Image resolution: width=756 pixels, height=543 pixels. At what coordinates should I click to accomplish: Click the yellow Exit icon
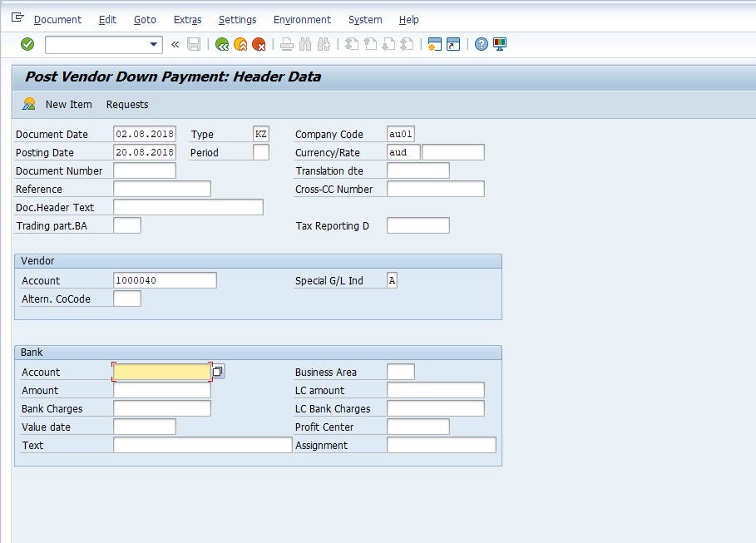pos(240,44)
